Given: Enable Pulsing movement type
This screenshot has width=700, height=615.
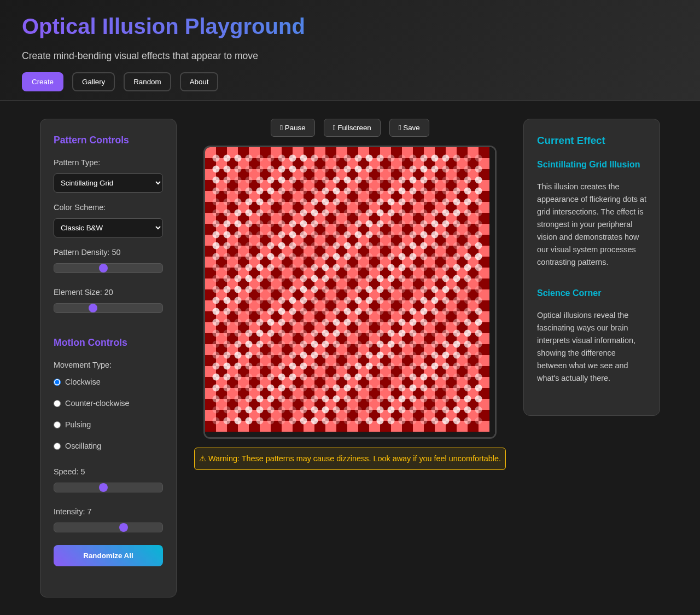Looking at the screenshot, I should tap(57, 425).
